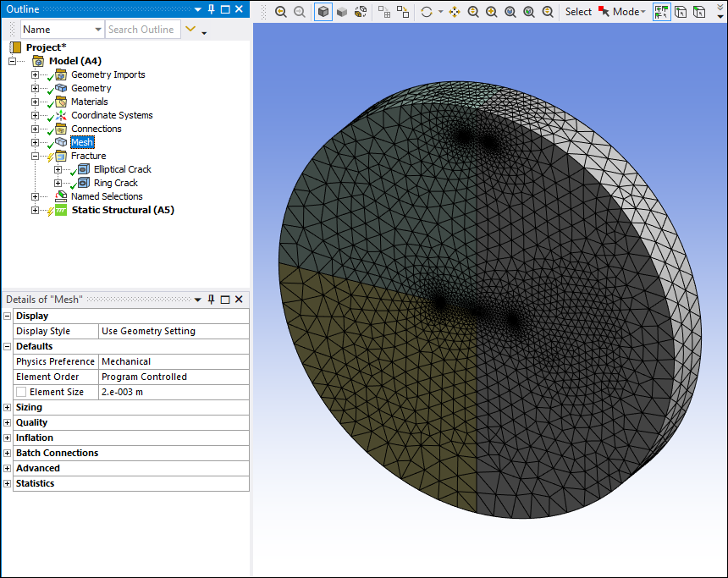
Task: Collapse the Defaults section toggle
Action: tap(8, 346)
